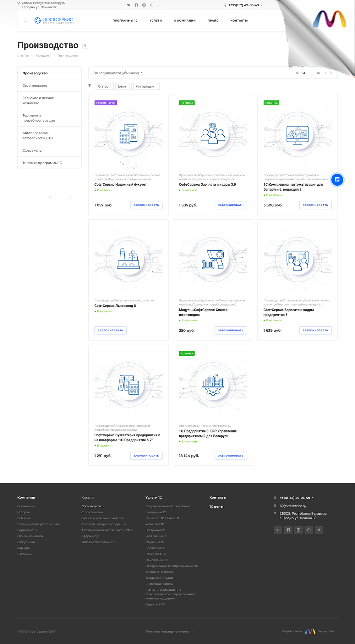The width and height of the screenshot is (355, 644).
Task: Click the filter funnel icon before Статус
Action: [x=90, y=86]
